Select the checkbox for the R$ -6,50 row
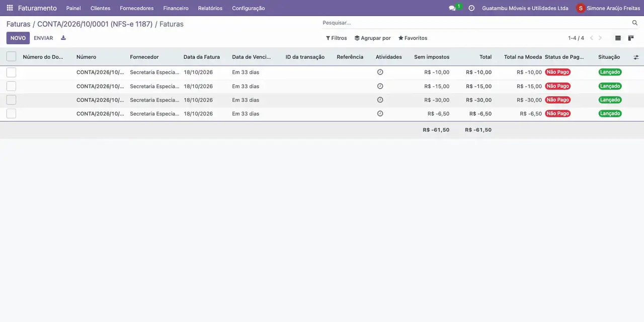Image resolution: width=644 pixels, height=322 pixels. [x=11, y=114]
